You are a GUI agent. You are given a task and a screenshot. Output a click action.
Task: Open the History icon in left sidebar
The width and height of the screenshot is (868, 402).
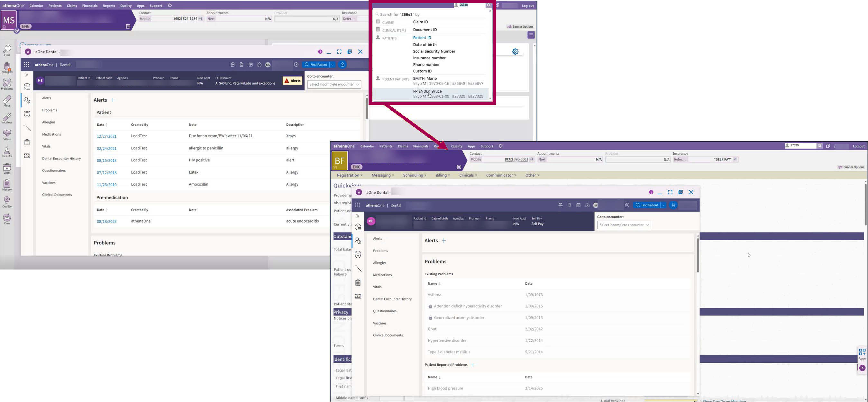[x=7, y=185]
